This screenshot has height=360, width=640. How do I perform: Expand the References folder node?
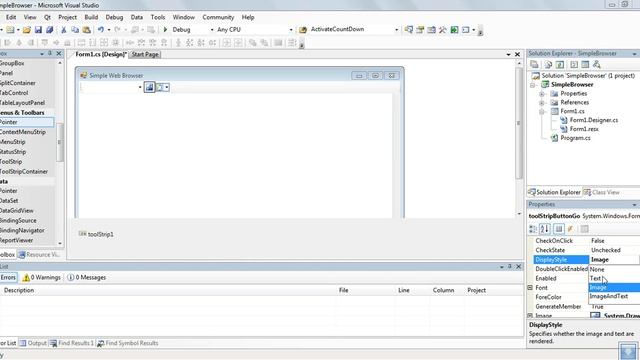coord(542,103)
